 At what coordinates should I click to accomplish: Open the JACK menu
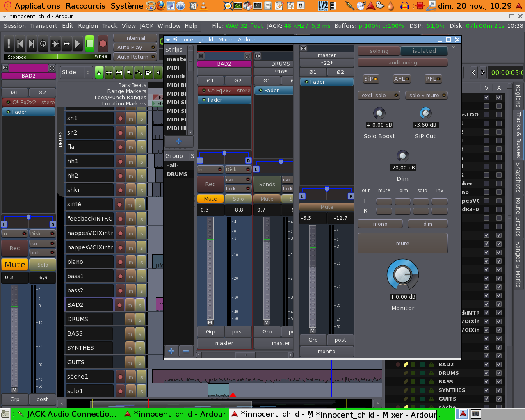tap(147, 26)
